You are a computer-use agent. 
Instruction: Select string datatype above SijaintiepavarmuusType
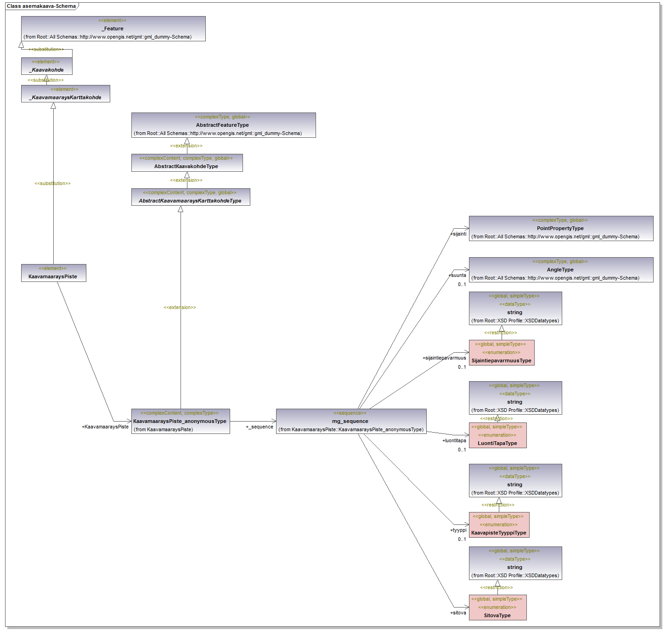[515, 309]
